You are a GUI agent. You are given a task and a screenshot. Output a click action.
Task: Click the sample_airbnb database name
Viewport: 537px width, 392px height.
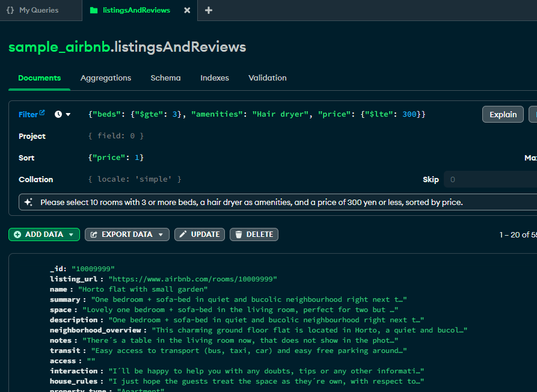pos(60,47)
